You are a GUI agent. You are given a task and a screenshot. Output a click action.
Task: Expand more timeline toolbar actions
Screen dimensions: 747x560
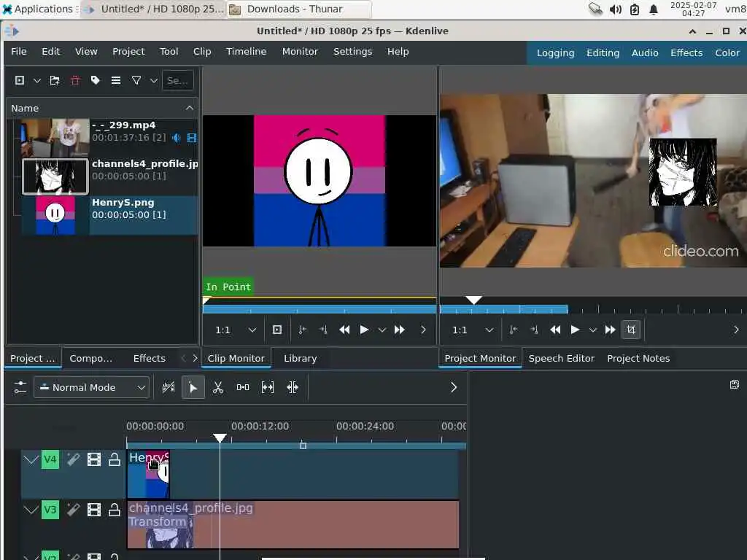[x=454, y=387]
